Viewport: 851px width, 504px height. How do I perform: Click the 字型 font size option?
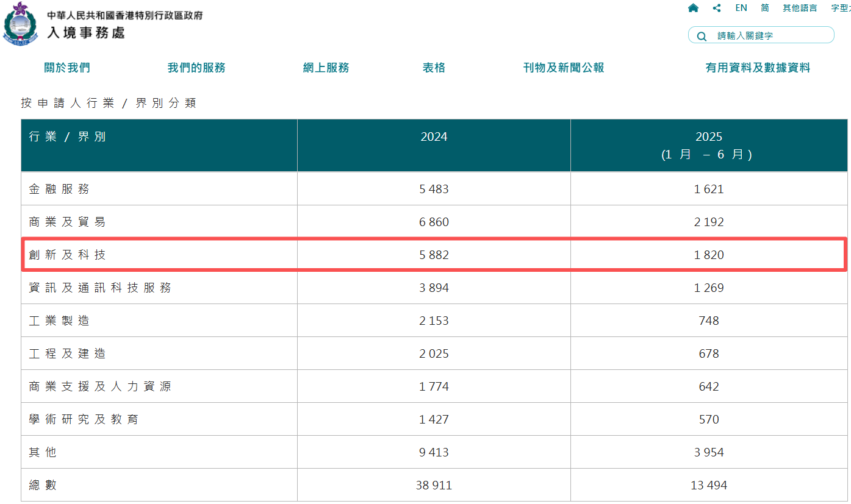click(x=840, y=8)
